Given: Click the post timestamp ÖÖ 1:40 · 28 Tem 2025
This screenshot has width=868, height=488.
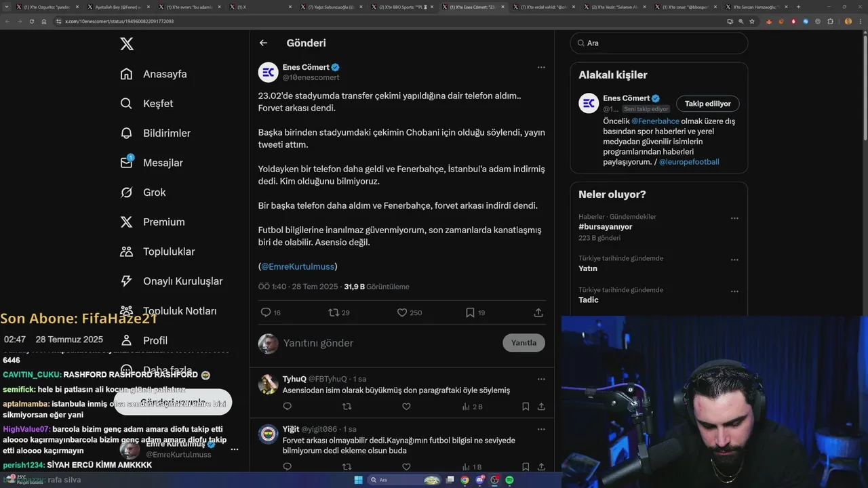Looking at the screenshot, I should [x=298, y=287].
